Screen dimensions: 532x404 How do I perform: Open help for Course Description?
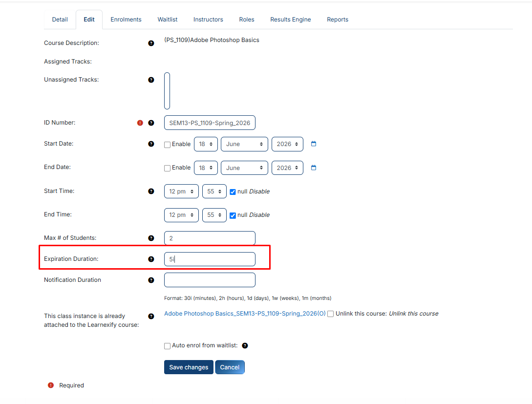tap(151, 43)
